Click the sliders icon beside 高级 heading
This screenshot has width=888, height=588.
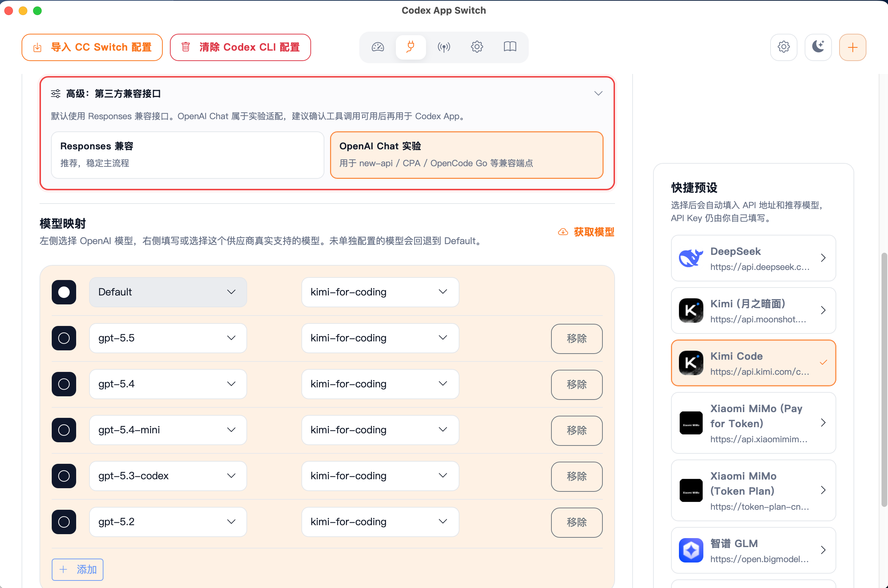(56, 93)
